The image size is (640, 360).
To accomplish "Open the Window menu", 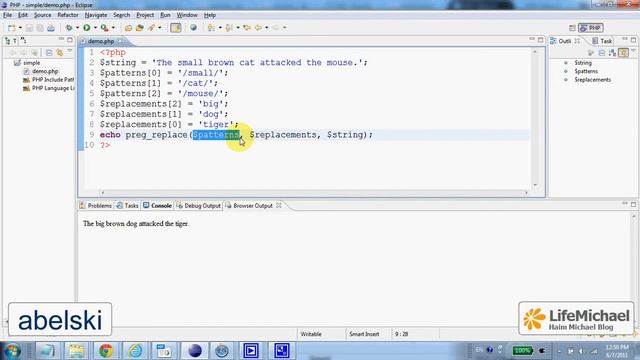I will click(x=187, y=15).
